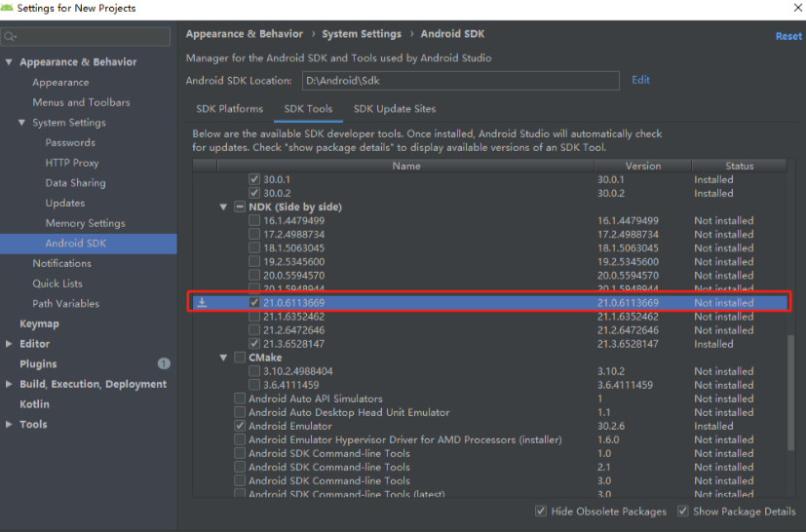
Task: Click the Edit SDK location link
Action: [640, 80]
